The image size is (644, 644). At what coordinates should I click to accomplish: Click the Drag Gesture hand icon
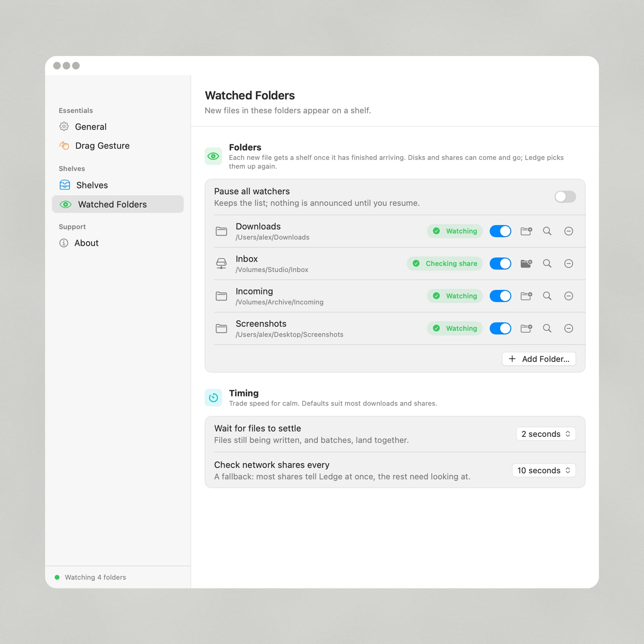click(x=64, y=146)
